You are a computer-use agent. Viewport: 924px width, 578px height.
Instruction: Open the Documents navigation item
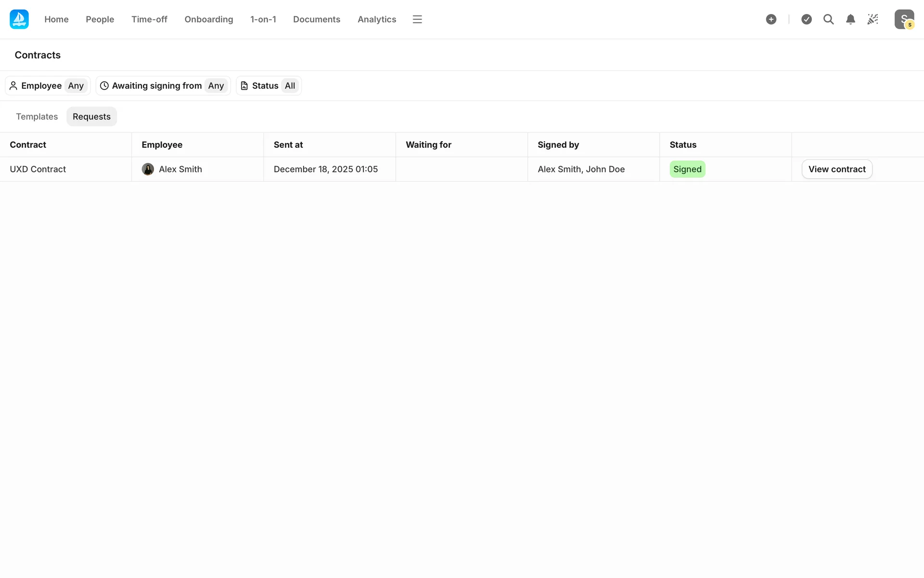[316, 19]
